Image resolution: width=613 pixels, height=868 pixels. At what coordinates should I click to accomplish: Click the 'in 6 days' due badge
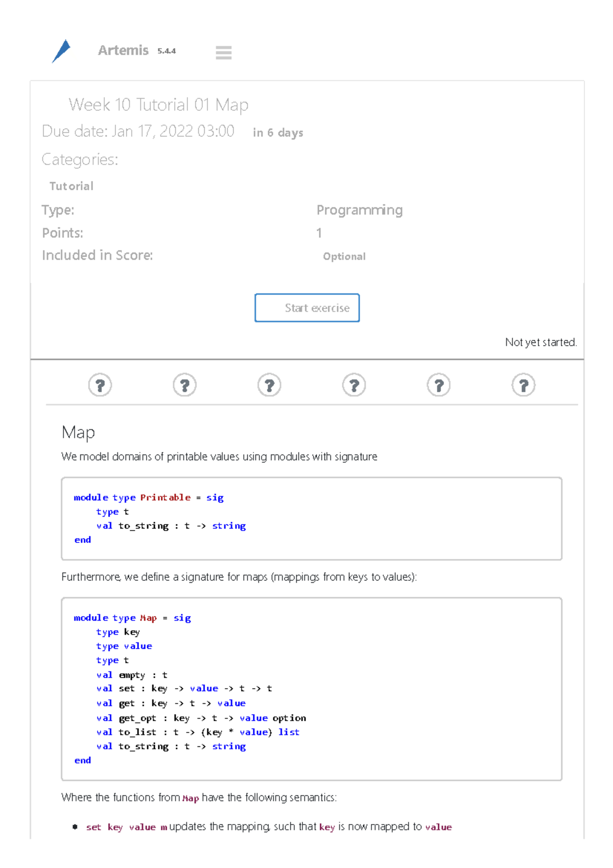278,133
